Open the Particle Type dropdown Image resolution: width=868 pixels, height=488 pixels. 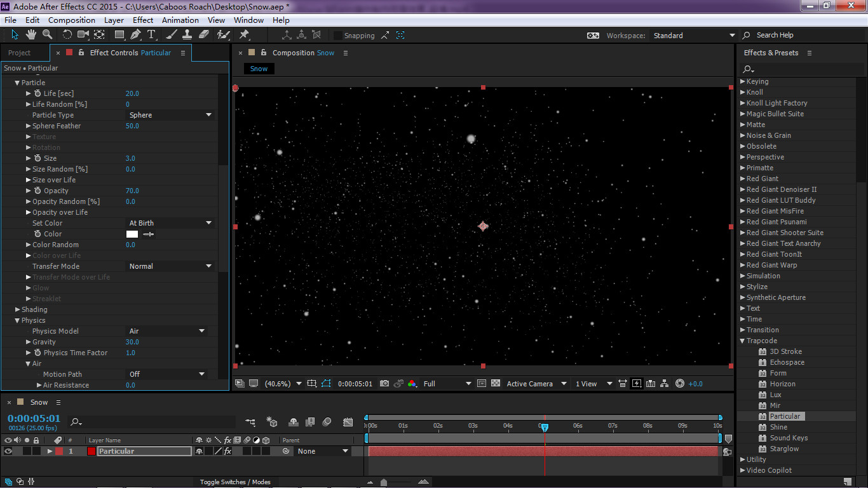(x=170, y=115)
